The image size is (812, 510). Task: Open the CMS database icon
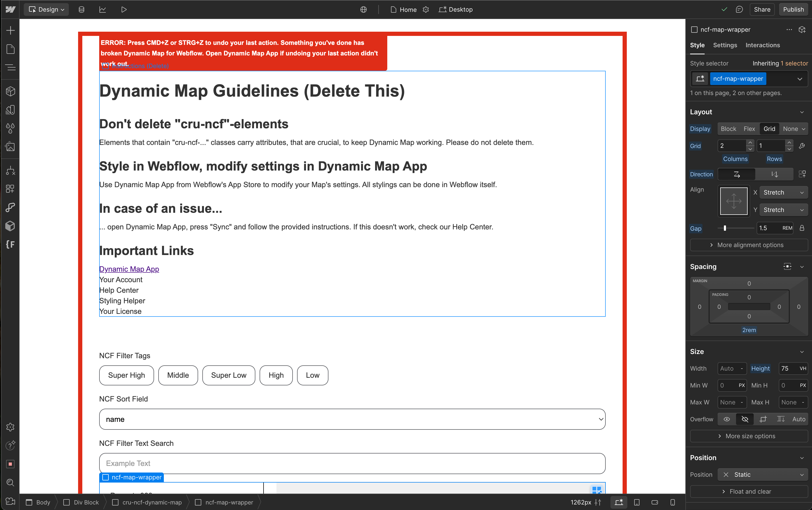81,10
